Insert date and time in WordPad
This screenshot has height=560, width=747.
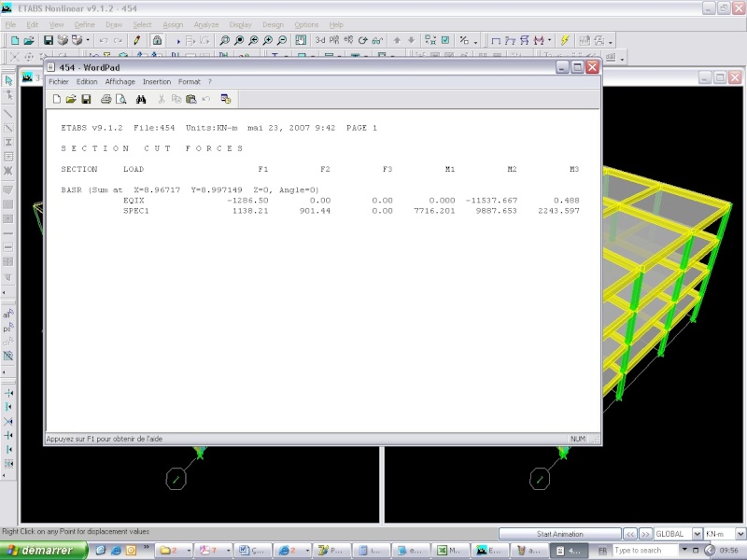coord(226,99)
